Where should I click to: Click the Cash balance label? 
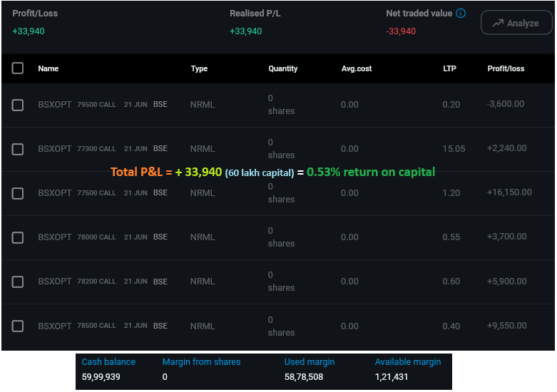tap(108, 362)
